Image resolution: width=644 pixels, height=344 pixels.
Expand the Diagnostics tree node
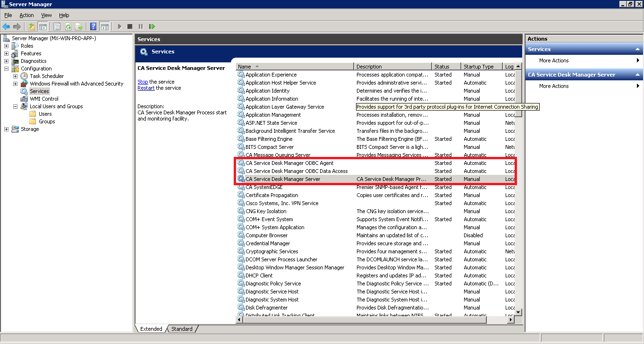[6, 61]
